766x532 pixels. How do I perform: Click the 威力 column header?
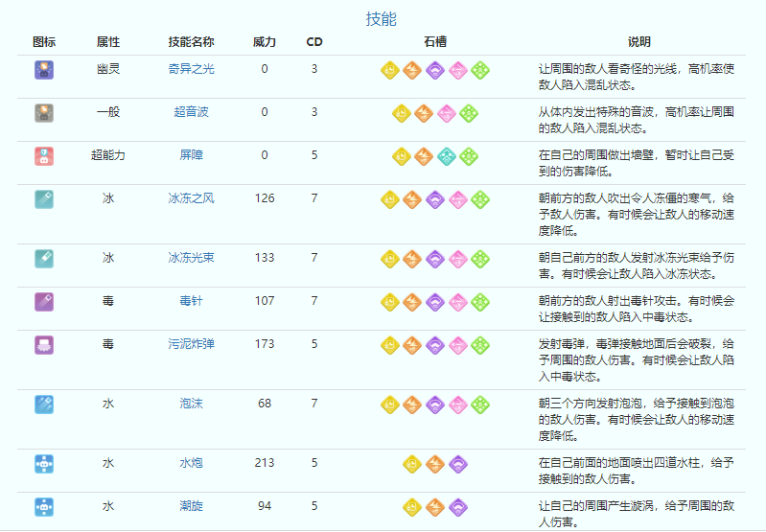265,42
